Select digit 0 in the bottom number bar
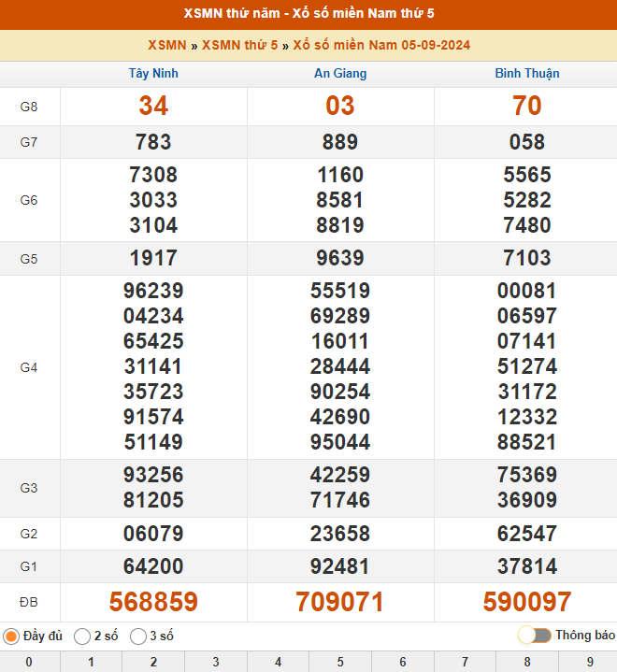The height and width of the screenshot is (672, 617). point(29,662)
